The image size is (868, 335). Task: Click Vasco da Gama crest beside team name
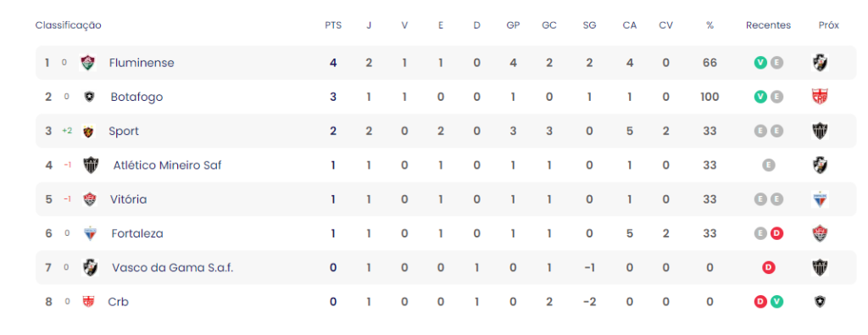point(90,267)
